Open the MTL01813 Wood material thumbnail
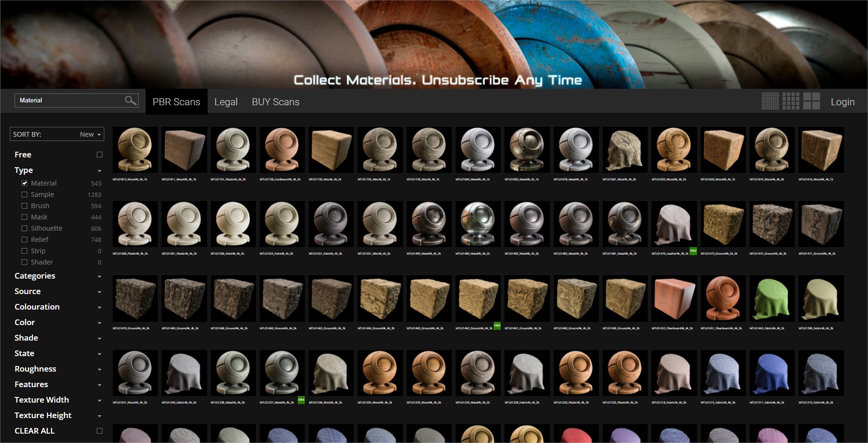 [x=135, y=150]
